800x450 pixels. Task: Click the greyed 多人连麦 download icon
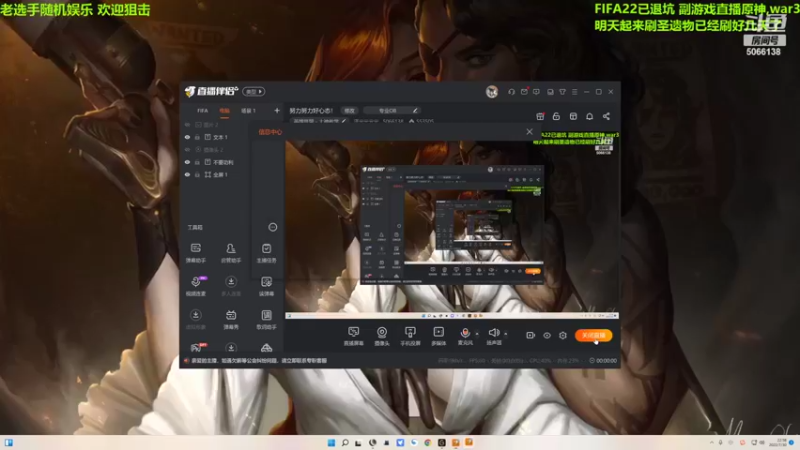(x=231, y=282)
